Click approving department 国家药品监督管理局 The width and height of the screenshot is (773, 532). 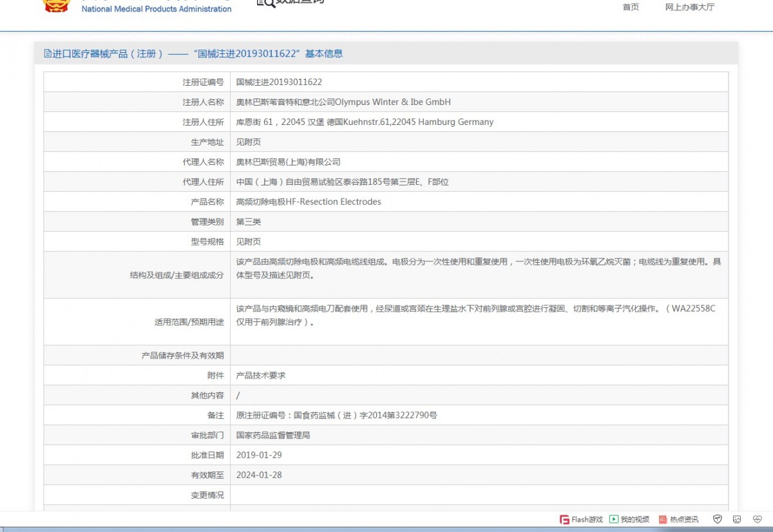[273, 435]
